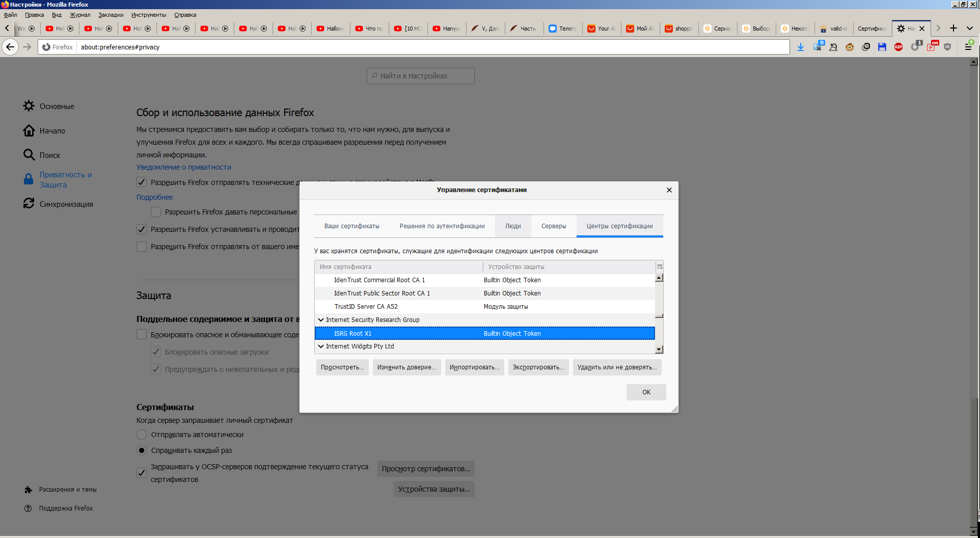Click the Экспортировать button
Viewport: 980px width, 538px height.
pyautogui.click(x=538, y=367)
